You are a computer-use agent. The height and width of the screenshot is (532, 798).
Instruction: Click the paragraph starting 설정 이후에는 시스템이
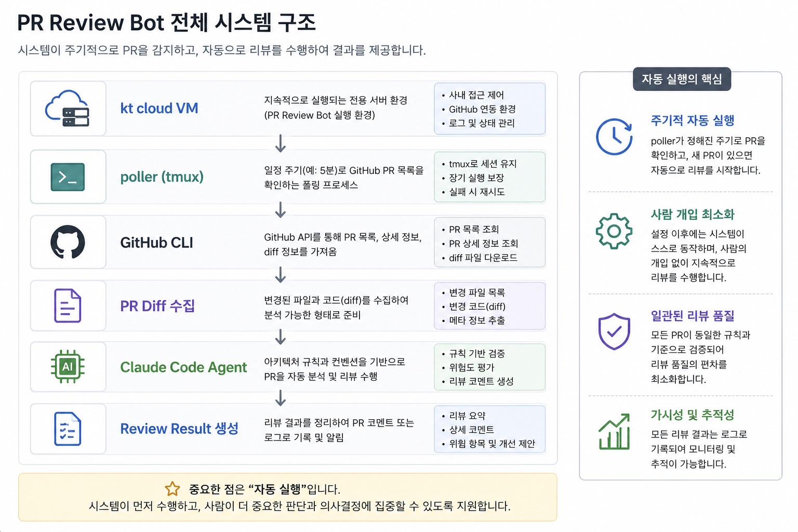point(699,256)
